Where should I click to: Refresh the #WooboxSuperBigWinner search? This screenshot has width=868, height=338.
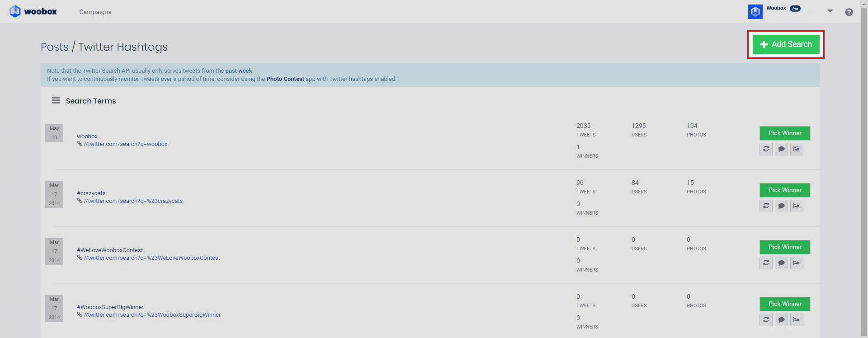coord(766,320)
